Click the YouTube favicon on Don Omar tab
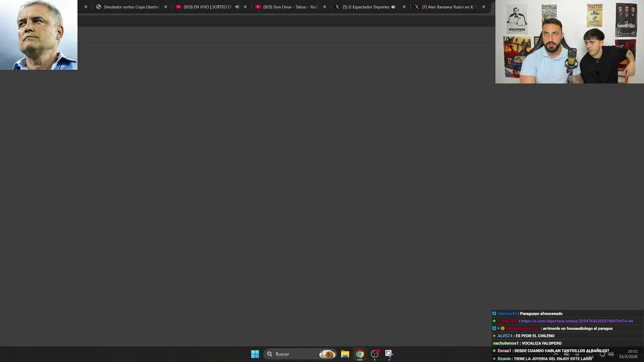Image resolution: width=644 pixels, height=362 pixels. [x=258, y=7]
